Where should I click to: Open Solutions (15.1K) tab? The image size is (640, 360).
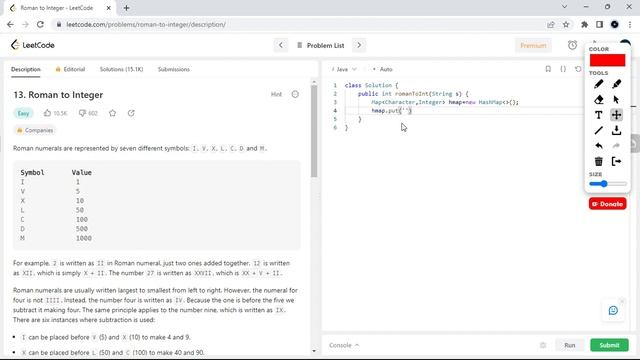[121, 69]
